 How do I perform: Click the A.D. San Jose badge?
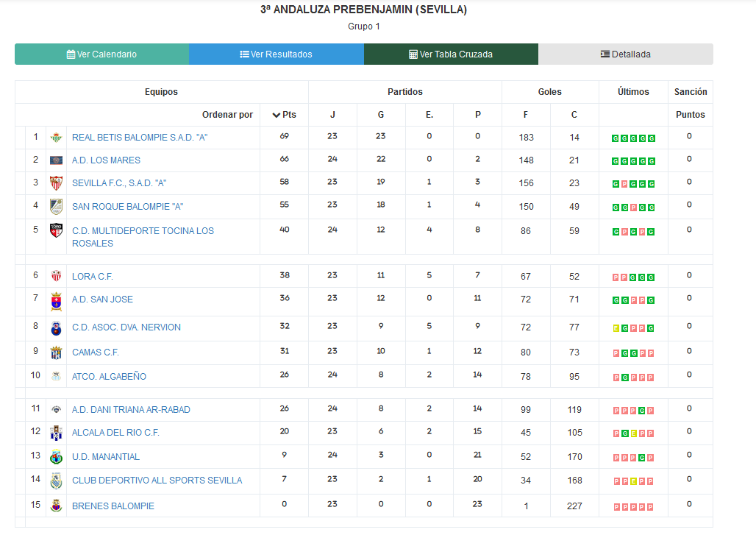[57, 302]
